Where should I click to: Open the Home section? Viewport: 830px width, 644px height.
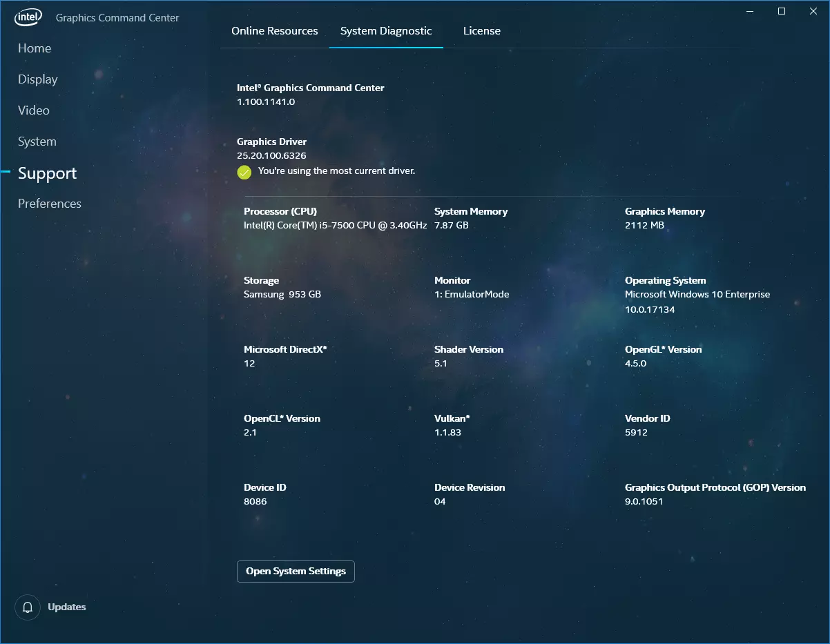point(35,48)
